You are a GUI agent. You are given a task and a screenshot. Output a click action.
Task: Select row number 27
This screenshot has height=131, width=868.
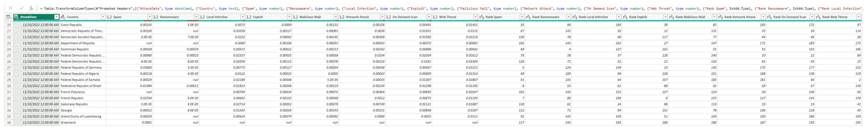9,68
